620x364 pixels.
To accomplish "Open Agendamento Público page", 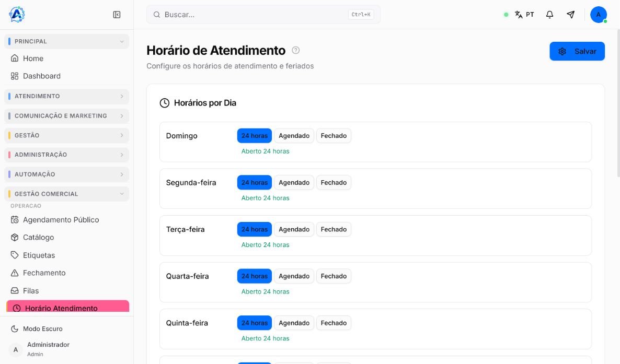I will [66, 220].
